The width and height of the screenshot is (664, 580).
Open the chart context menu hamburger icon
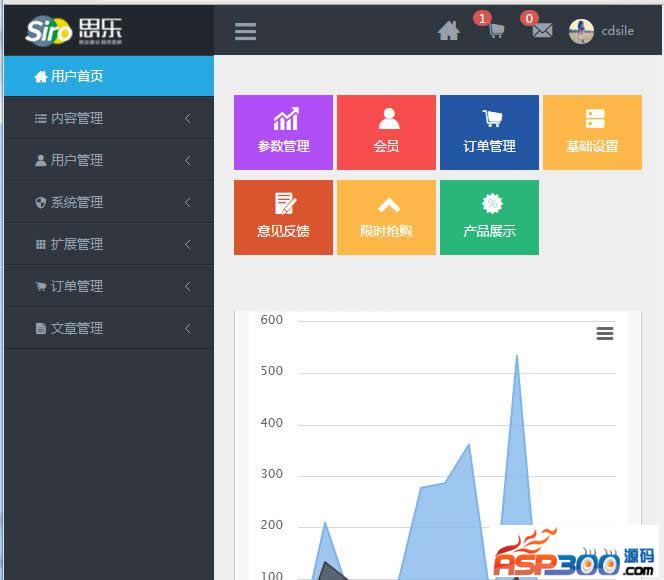605,334
